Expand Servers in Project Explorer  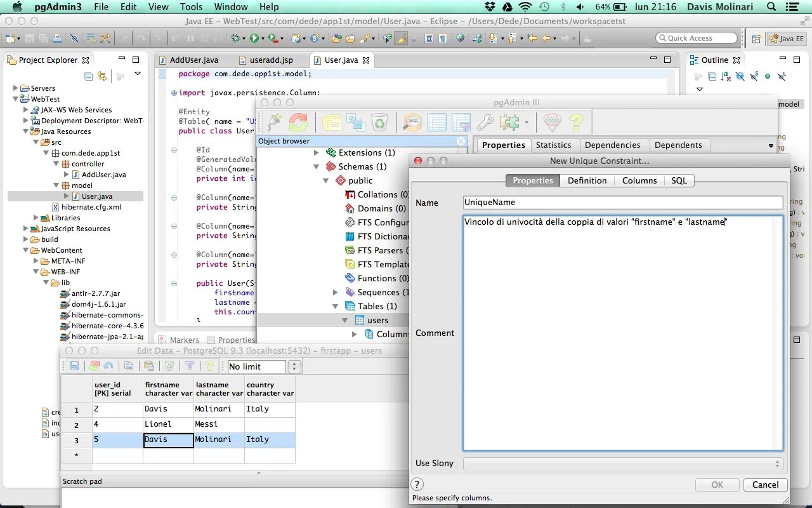coord(16,88)
